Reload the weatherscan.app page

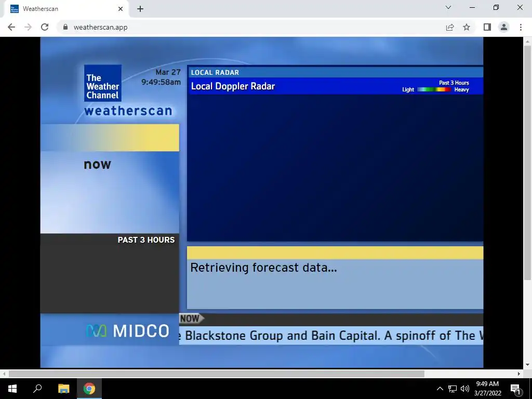pos(45,27)
